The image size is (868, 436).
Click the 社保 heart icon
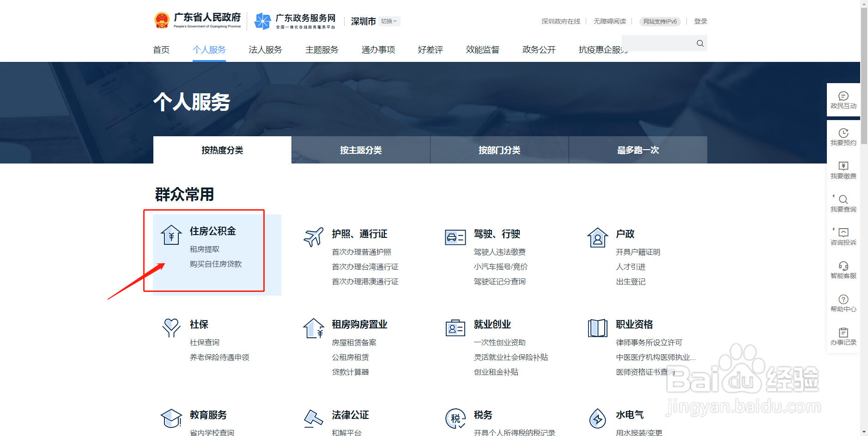pyautogui.click(x=171, y=328)
